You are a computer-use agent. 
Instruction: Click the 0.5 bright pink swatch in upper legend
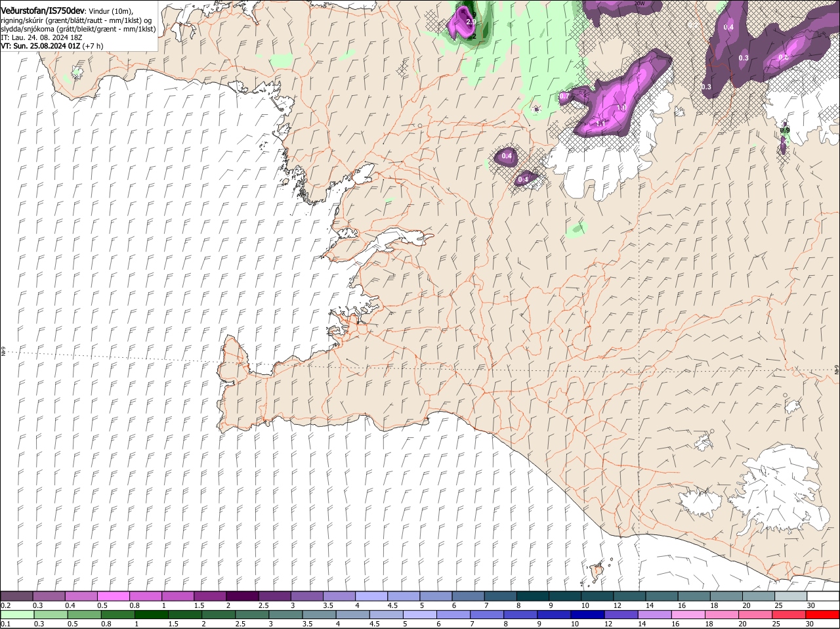point(114,596)
